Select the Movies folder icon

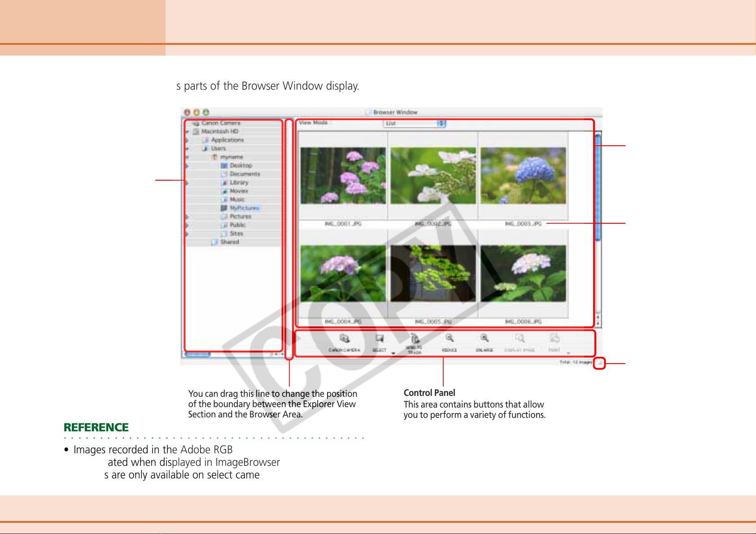pos(224,191)
